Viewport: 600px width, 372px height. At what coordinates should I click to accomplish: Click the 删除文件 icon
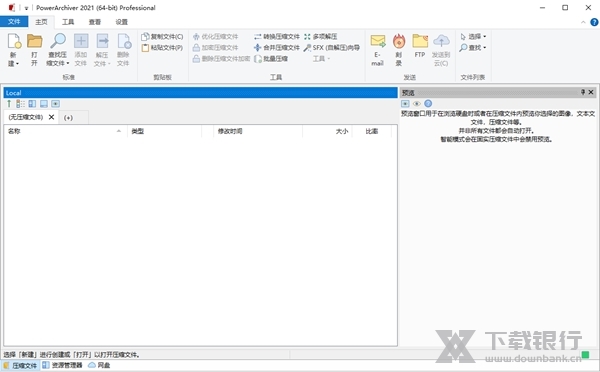(x=124, y=41)
